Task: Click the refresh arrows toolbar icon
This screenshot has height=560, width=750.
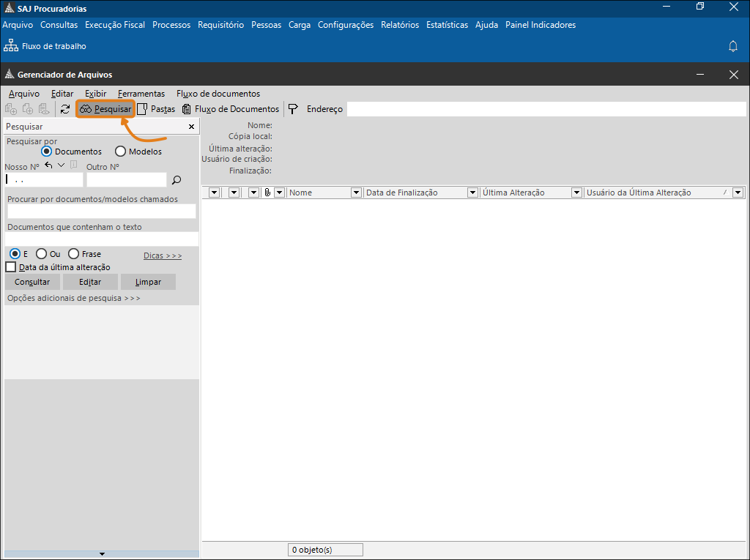Action: tap(65, 109)
